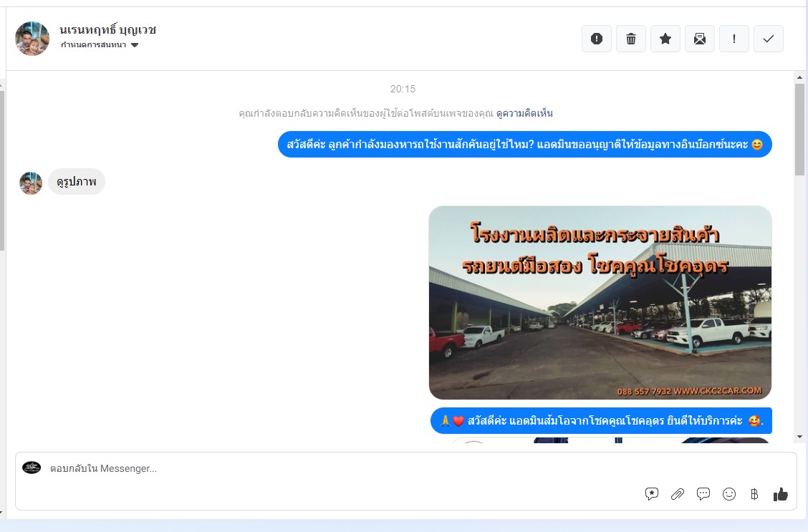The height and width of the screenshot is (532, 808).
Task: Mark conversation as spam with exclamation circle icon
Action: tap(596, 39)
